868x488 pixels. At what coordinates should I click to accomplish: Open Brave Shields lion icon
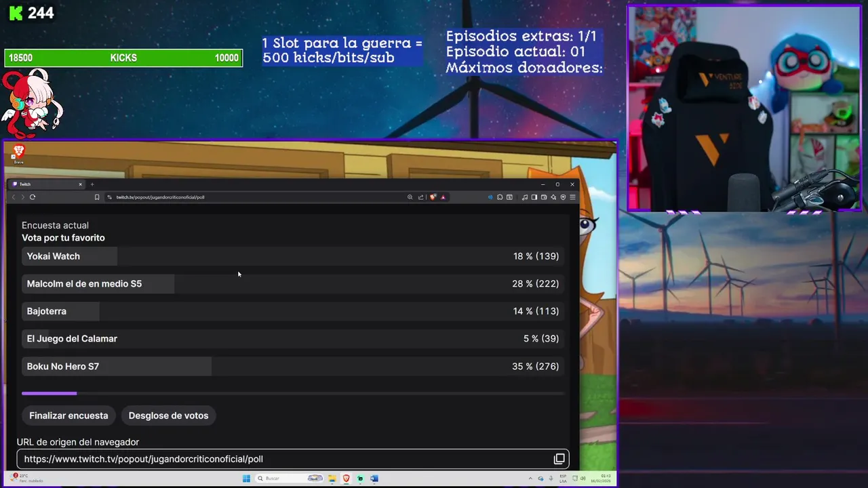[x=433, y=197]
